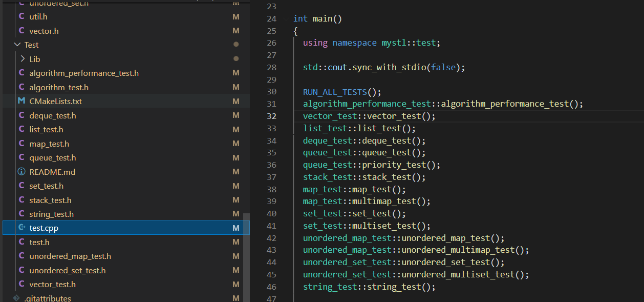Click the CMake icon beside CMakeLists.txt
The width and height of the screenshot is (644, 302).
22,101
